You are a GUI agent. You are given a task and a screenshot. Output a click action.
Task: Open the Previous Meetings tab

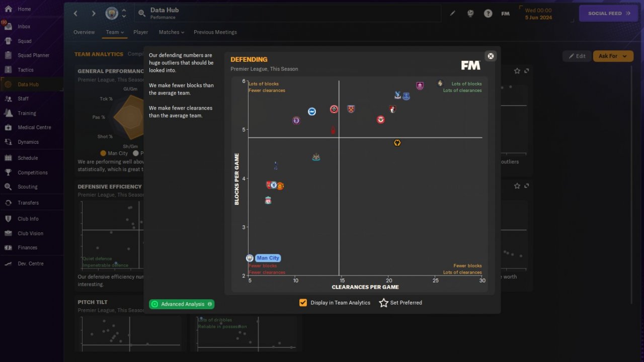pyautogui.click(x=215, y=32)
